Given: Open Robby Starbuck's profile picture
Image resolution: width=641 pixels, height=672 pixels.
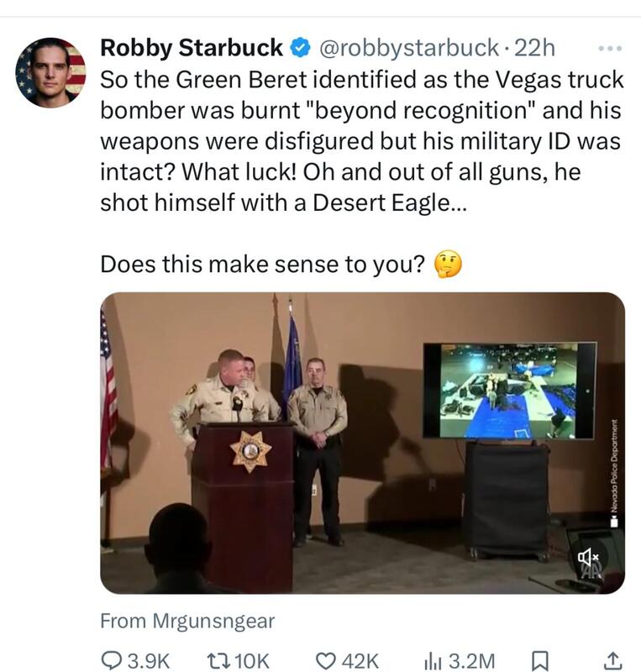Looking at the screenshot, I should 50,72.
